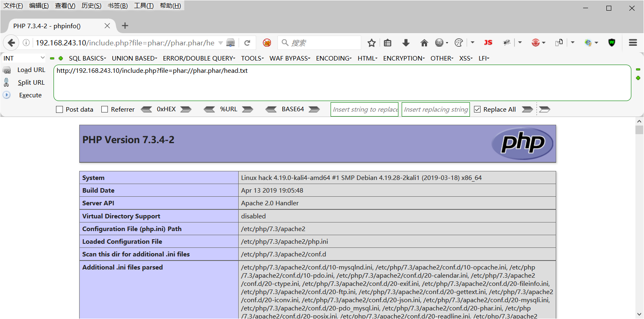This screenshot has width=644, height=319.
Task: Click the Load URL printer-like icon
Action: point(7,70)
